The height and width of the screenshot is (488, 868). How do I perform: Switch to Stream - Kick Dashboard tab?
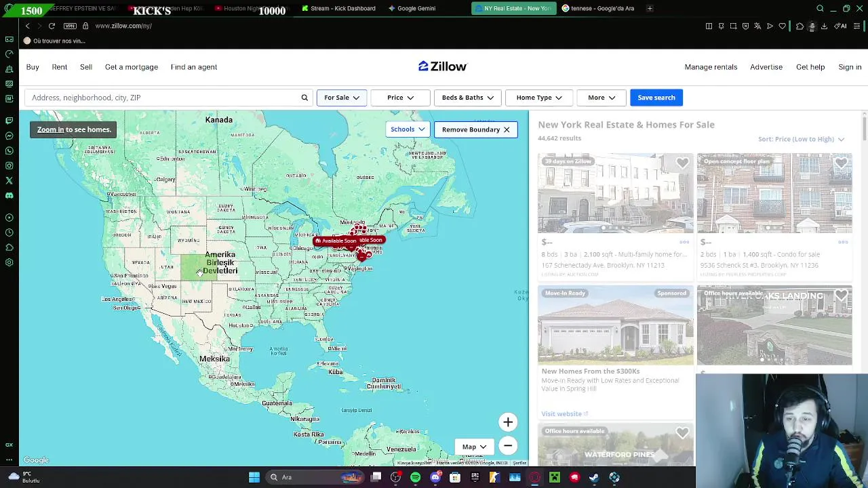pyautogui.click(x=339, y=8)
